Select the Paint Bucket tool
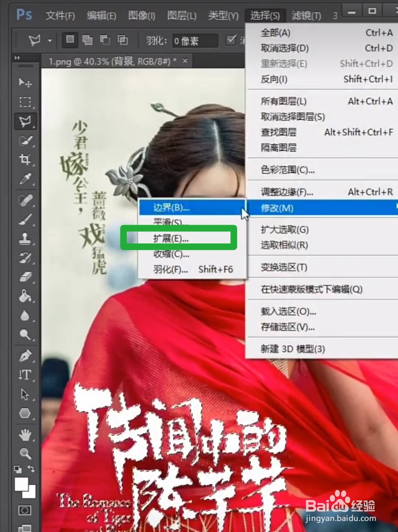The height and width of the screenshot is (532, 398). (25, 296)
